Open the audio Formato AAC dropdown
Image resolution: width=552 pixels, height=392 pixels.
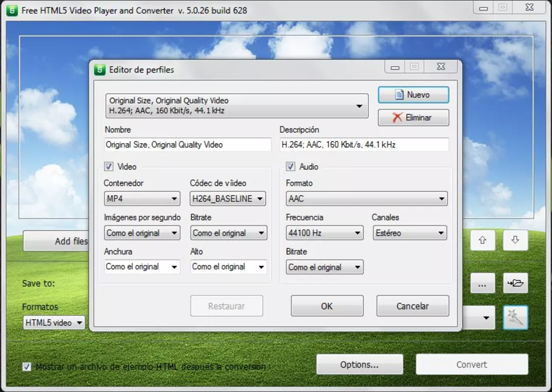[367, 198]
